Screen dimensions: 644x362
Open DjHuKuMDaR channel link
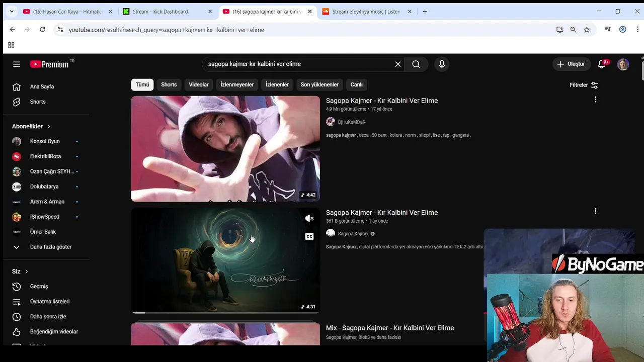tap(352, 122)
